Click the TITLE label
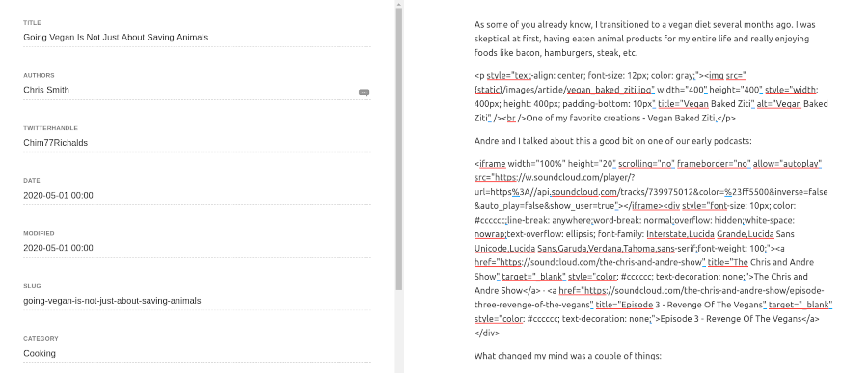868x373 pixels. point(32,23)
